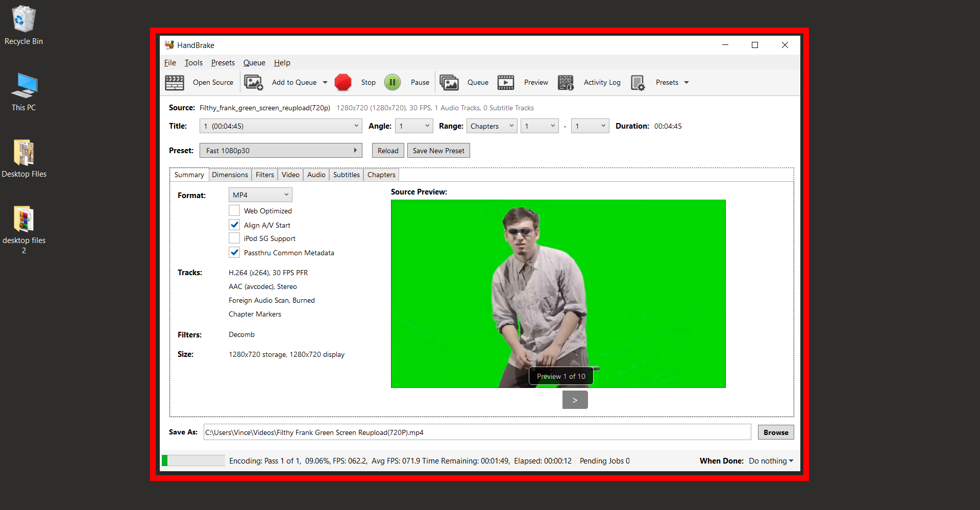This screenshot has height=510, width=980.
Task: Open the Activity Log icon
Action: pyautogui.click(x=566, y=82)
